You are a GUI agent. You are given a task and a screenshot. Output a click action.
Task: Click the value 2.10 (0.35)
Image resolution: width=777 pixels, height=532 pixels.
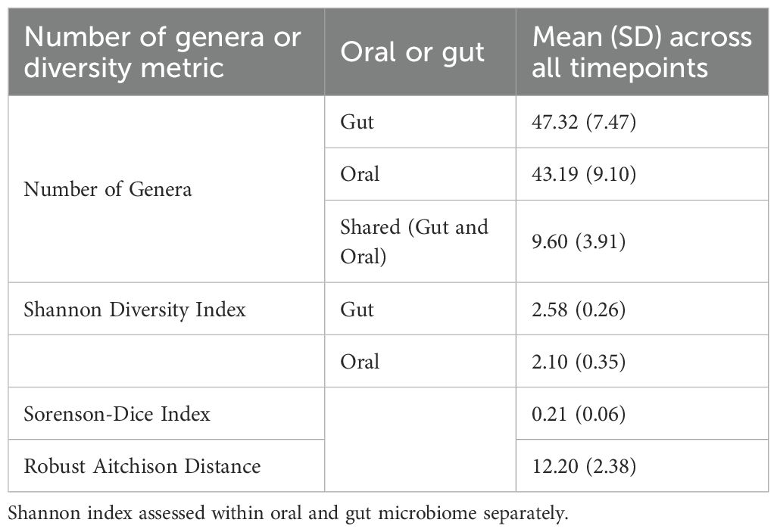point(579,361)
